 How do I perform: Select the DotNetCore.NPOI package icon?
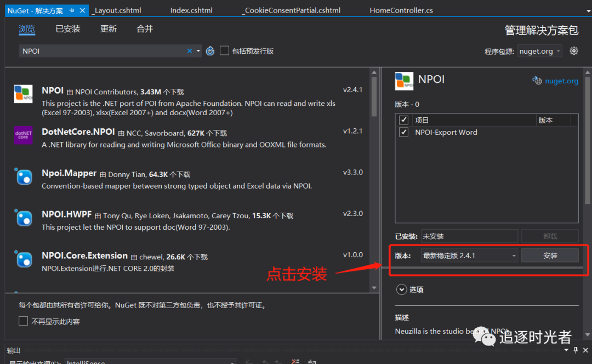(x=23, y=135)
